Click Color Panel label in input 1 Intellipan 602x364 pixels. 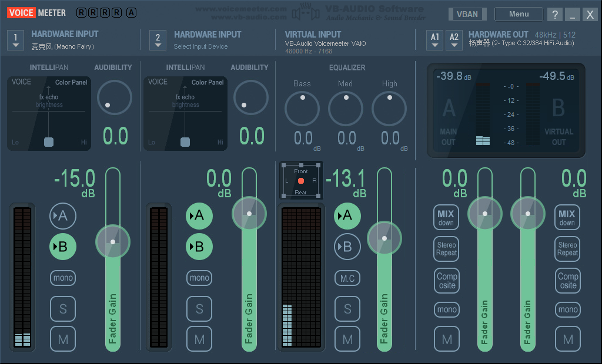[71, 82]
